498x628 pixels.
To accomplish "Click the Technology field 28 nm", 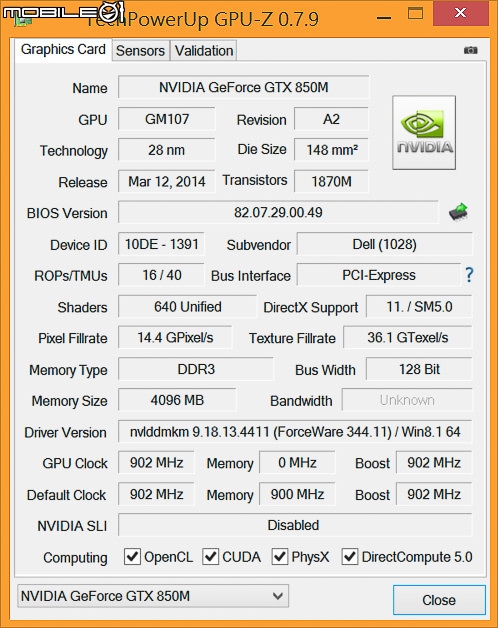I will [x=167, y=150].
